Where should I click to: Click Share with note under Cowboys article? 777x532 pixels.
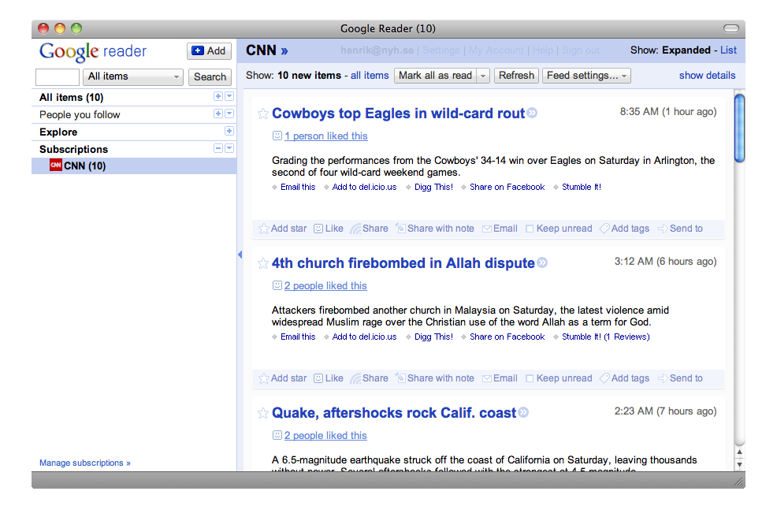(434, 229)
